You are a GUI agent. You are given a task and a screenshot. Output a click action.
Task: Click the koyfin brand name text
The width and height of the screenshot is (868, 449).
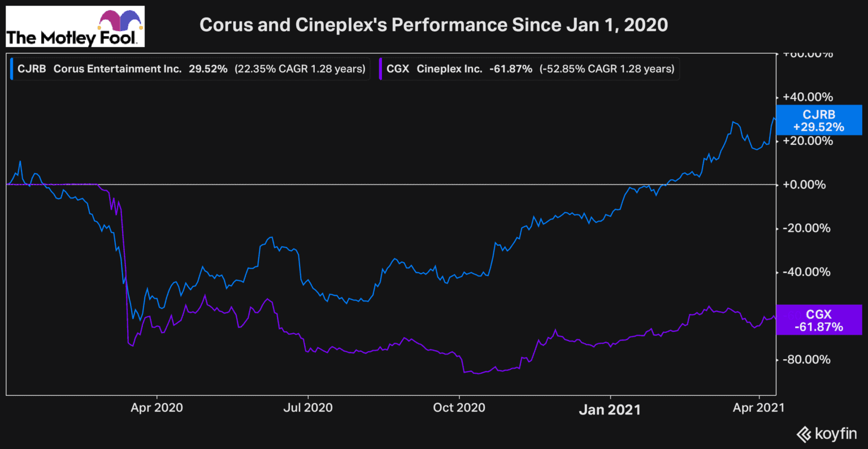click(836, 434)
